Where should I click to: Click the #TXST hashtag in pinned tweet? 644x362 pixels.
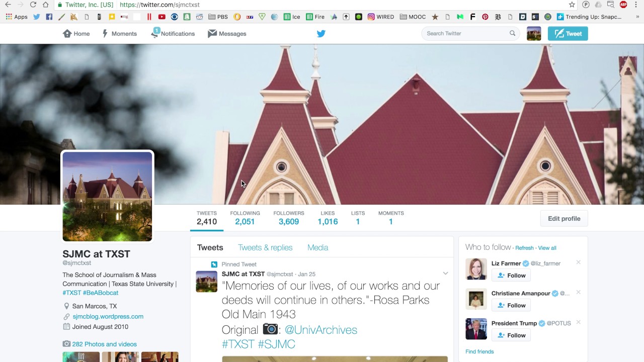pos(238,344)
